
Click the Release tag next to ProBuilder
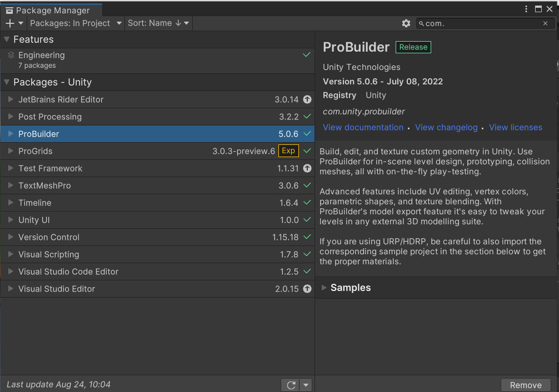413,47
